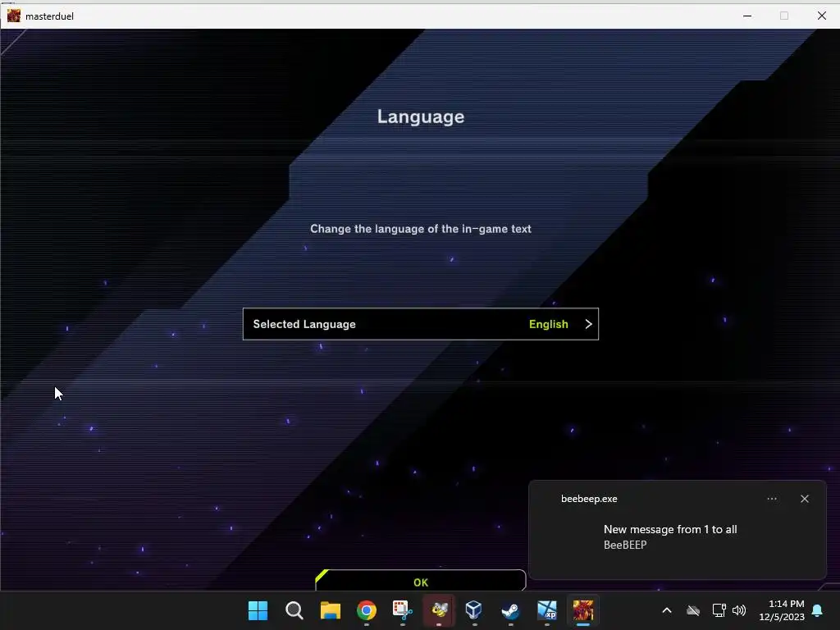This screenshot has width=840, height=630.
Task: Dismiss the beebeep.exe notification
Action: (804, 499)
